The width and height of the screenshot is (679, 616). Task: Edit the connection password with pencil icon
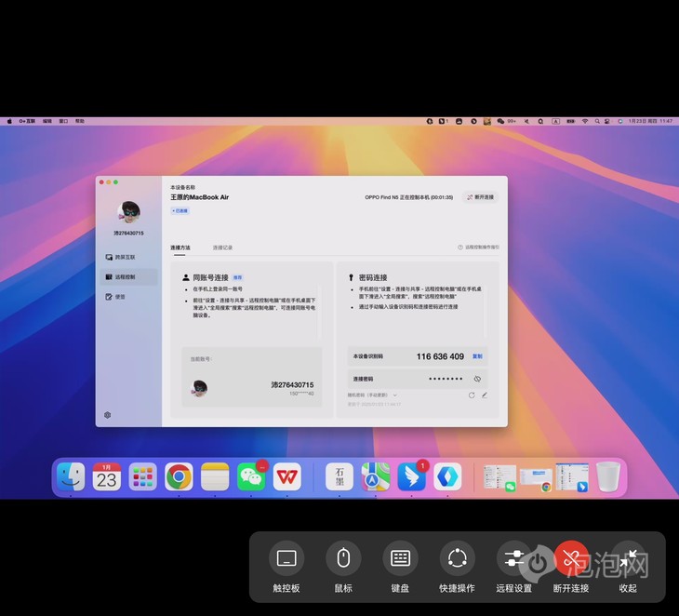coord(485,395)
